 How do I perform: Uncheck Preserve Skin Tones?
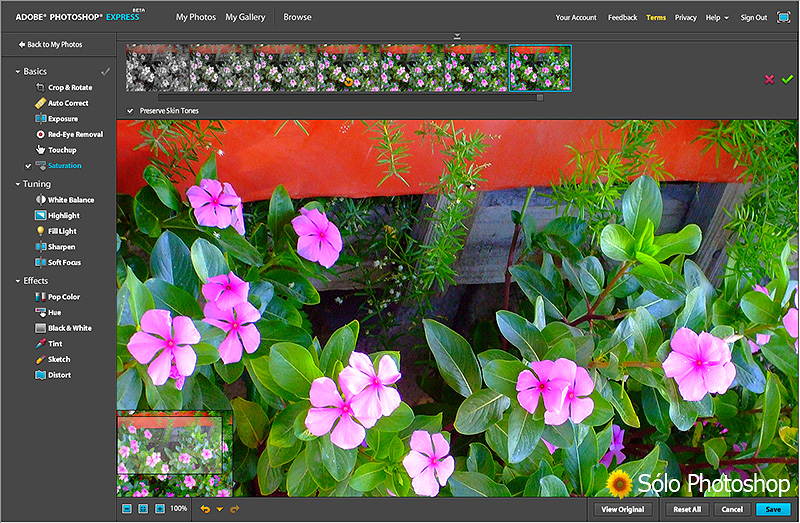click(130, 111)
